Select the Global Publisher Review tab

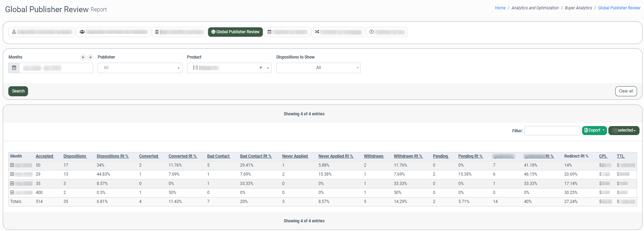click(x=235, y=32)
